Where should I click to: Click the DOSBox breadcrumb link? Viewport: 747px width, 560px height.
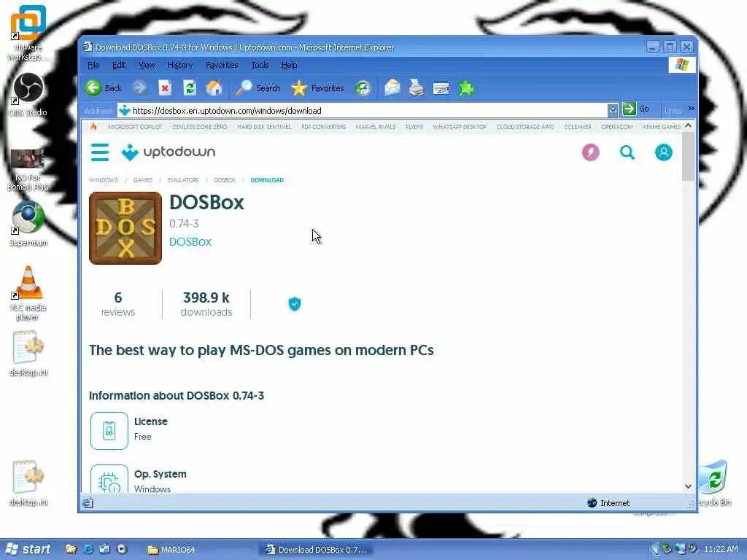click(x=225, y=180)
